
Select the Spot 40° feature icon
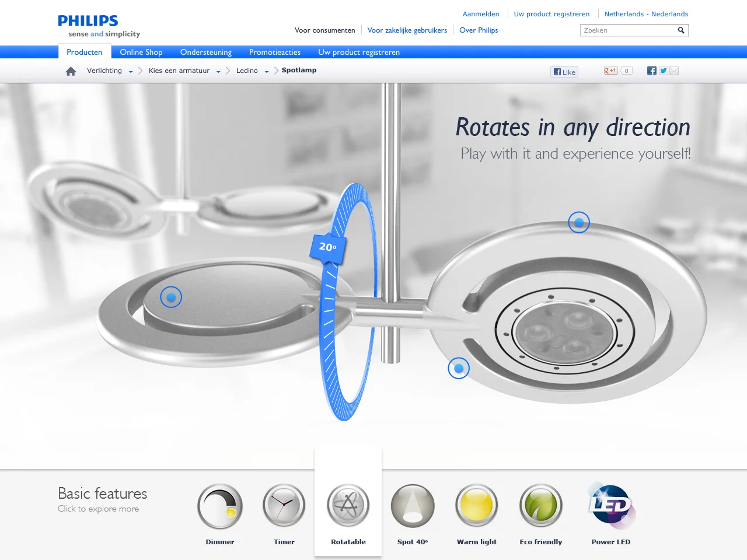click(413, 506)
